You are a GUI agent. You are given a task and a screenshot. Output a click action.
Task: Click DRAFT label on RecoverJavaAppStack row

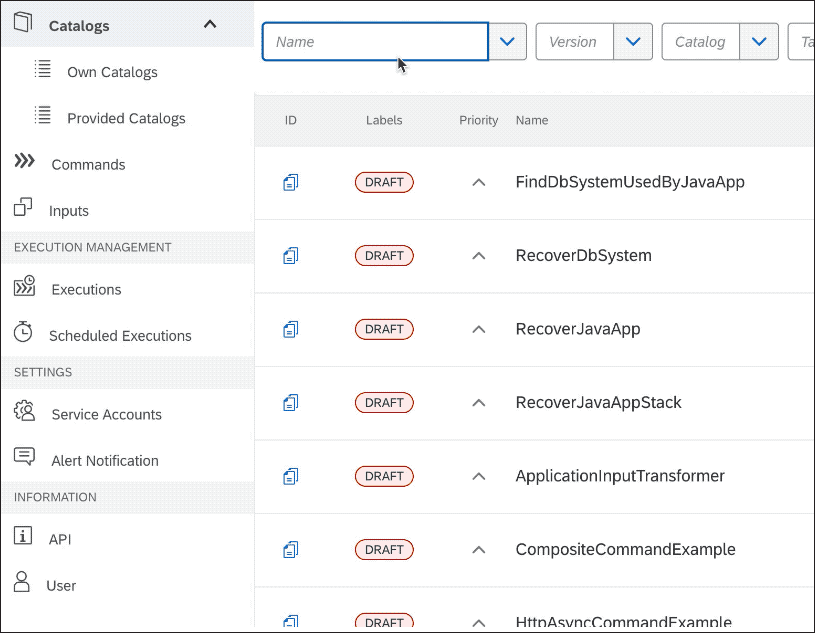tap(384, 403)
